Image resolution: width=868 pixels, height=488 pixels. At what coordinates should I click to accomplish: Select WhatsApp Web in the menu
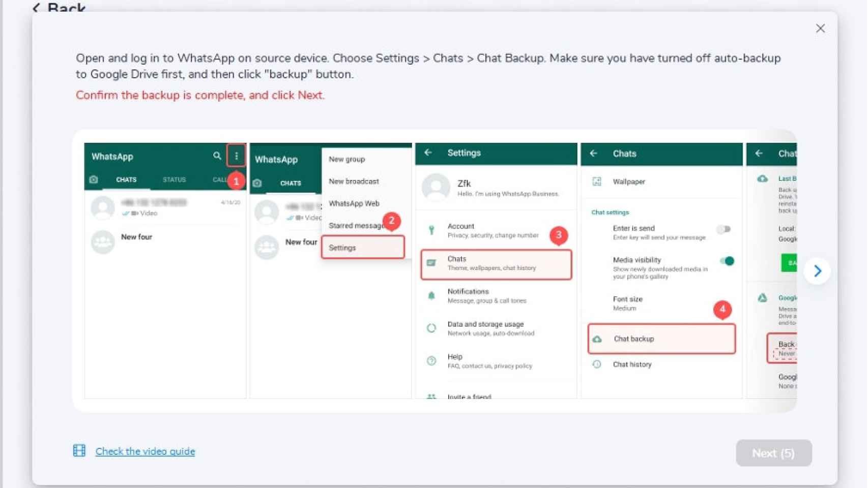pyautogui.click(x=354, y=203)
